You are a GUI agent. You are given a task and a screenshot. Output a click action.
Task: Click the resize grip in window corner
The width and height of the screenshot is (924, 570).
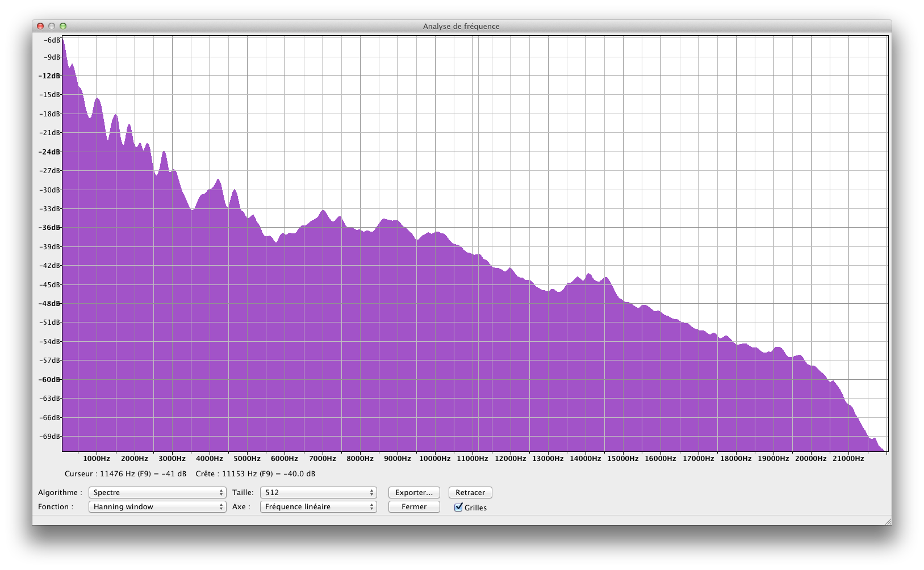[x=887, y=521]
